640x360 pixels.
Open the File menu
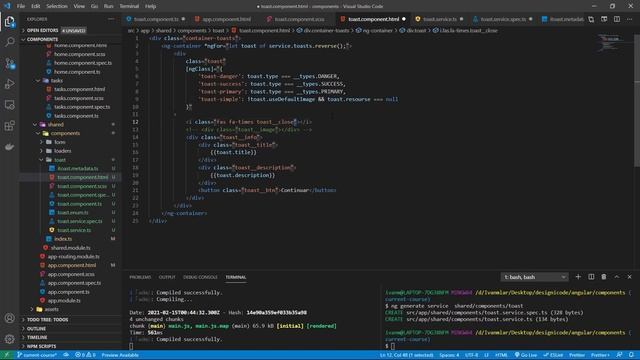(x=21, y=6)
